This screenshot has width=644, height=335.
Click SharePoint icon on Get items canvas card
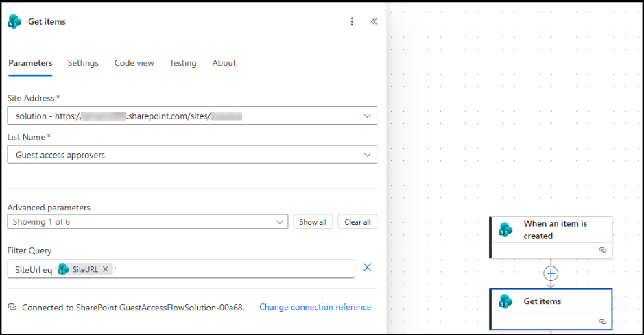[505, 301]
